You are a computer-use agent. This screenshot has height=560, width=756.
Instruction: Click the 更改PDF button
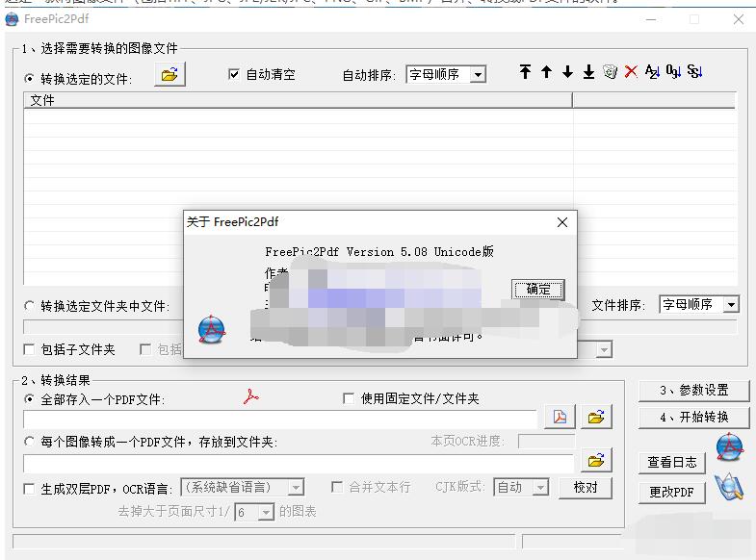pyautogui.click(x=671, y=493)
